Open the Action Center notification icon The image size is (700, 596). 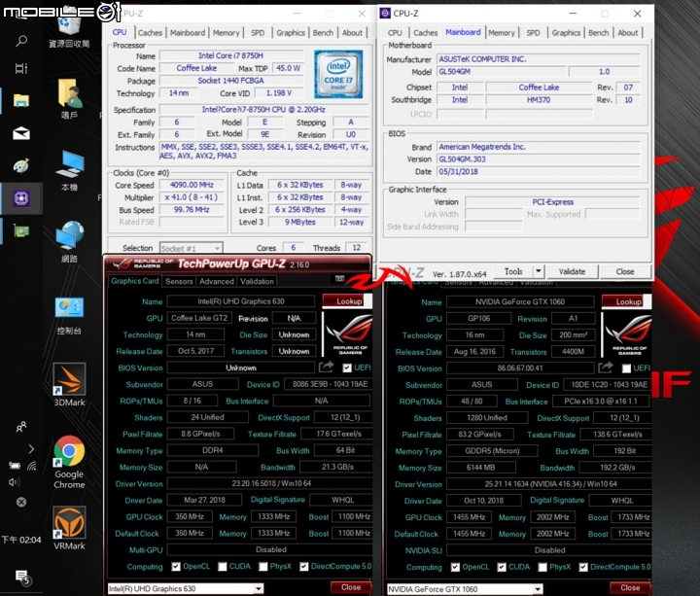pyautogui.click(x=21, y=577)
